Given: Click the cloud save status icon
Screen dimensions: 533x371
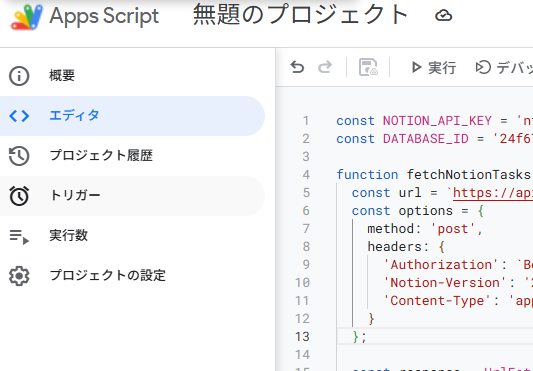Looking at the screenshot, I should [444, 16].
